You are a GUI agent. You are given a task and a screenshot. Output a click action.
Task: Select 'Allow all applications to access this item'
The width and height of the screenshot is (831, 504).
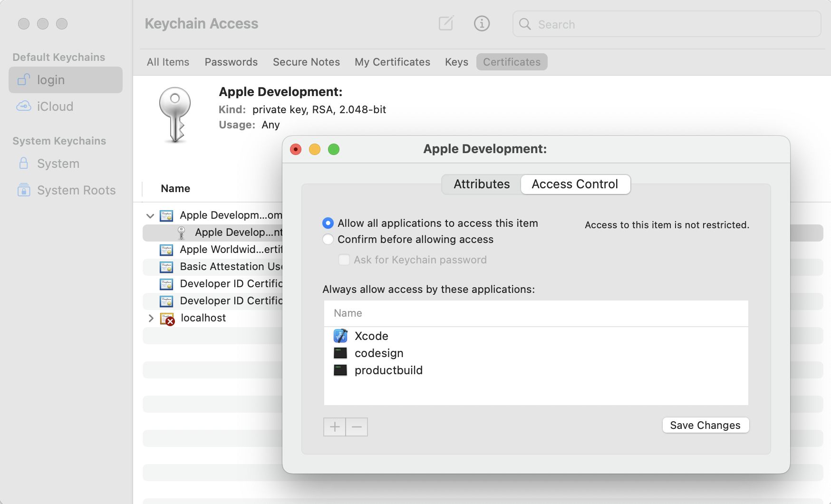pos(328,223)
